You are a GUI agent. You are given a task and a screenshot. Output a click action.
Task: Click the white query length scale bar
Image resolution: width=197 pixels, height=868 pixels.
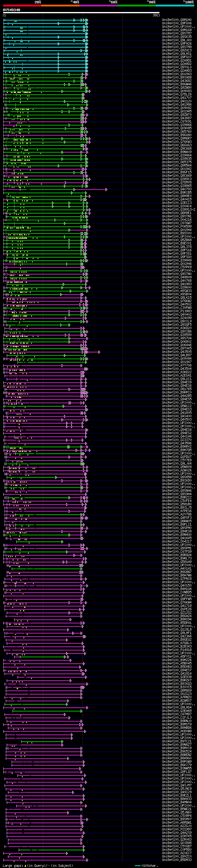tap(81, 13)
